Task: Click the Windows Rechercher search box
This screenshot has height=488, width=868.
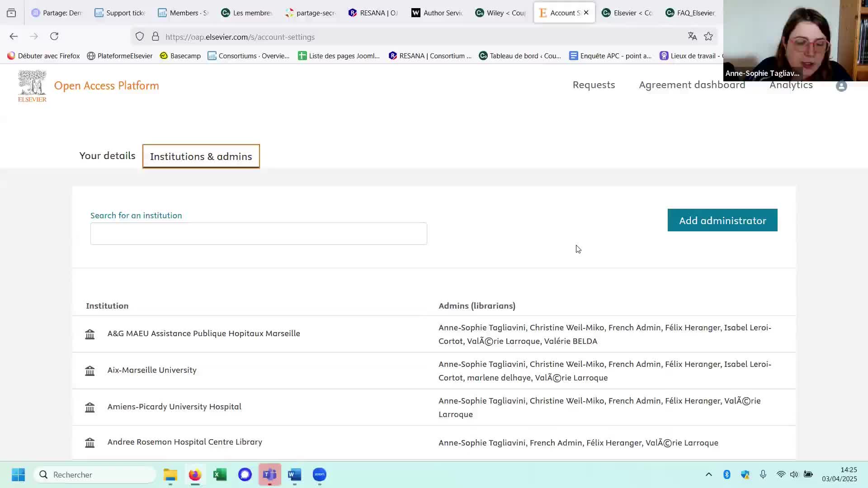Action: (x=95, y=474)
